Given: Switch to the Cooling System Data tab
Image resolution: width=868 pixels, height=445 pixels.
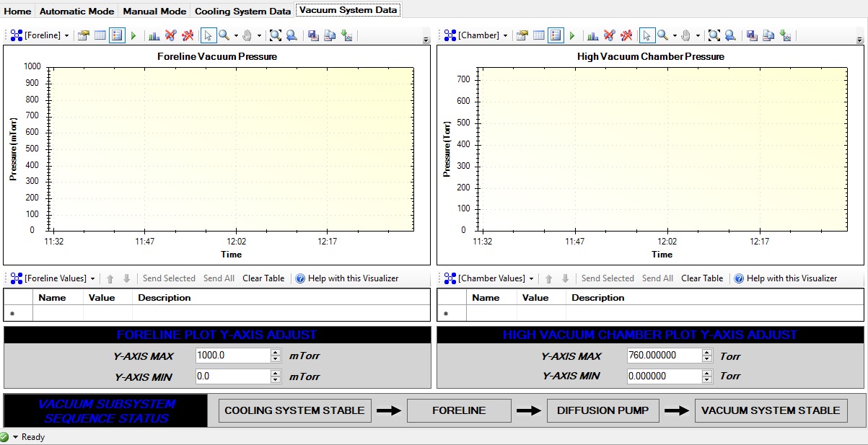Looking at the screenshot, I should tap(242, 10).
